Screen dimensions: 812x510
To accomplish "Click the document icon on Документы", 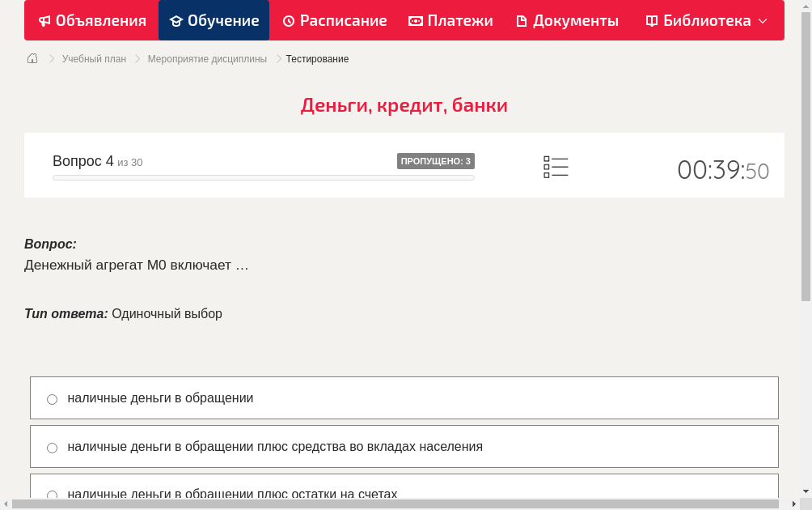I will click(x=524, y=20).
